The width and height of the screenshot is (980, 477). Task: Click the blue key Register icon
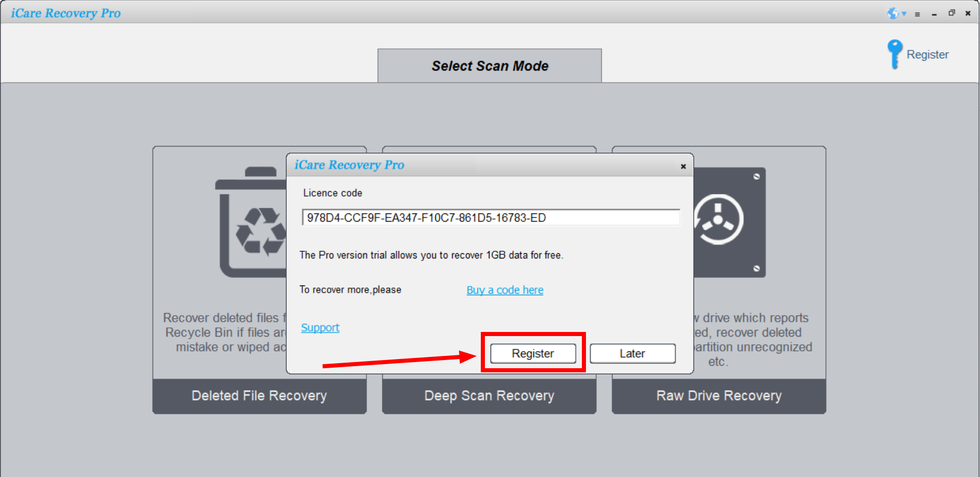click(894, 54)
